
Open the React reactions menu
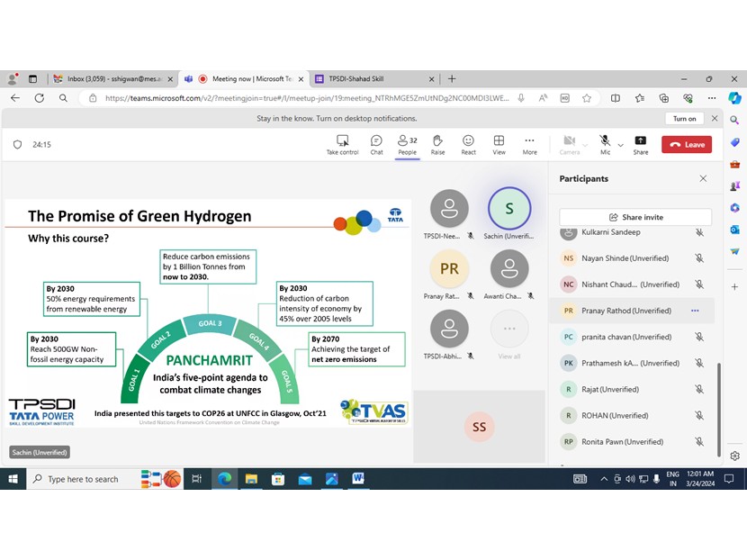468,141
